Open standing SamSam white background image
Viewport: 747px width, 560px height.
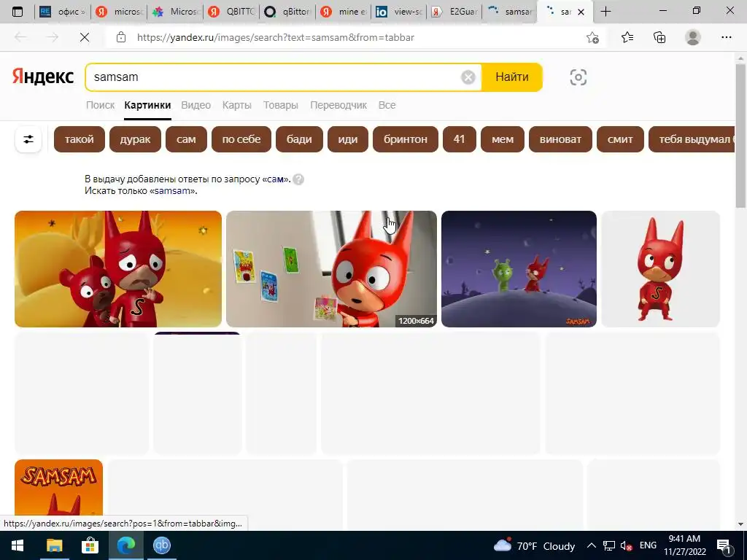660,269
